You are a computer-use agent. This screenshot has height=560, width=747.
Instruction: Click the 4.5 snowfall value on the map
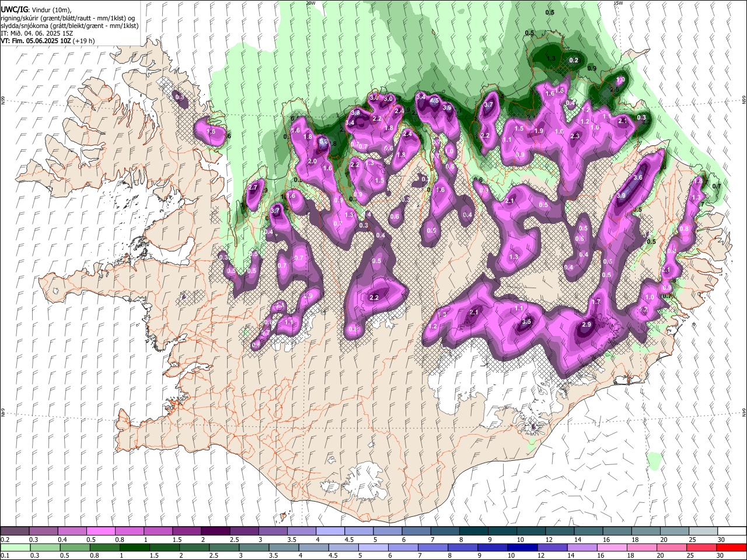(434, 100)
